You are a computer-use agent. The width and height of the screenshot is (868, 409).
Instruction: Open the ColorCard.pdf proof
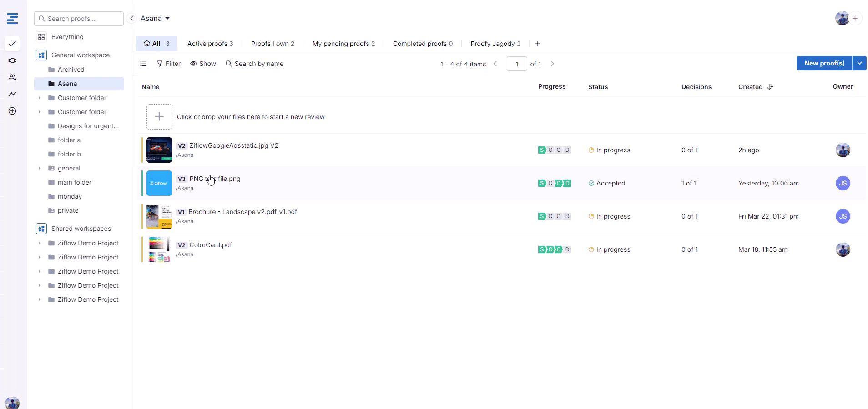tap(211, 245)
